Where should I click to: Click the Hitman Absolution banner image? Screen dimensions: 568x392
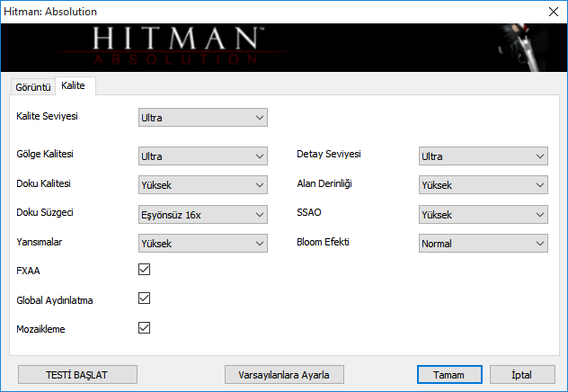tap(284, 48)
